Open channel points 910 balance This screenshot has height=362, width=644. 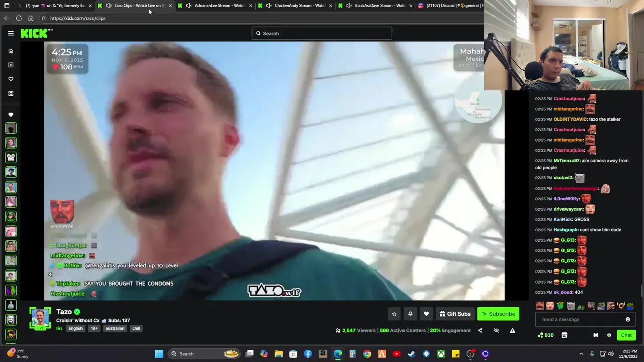[546, 335]
